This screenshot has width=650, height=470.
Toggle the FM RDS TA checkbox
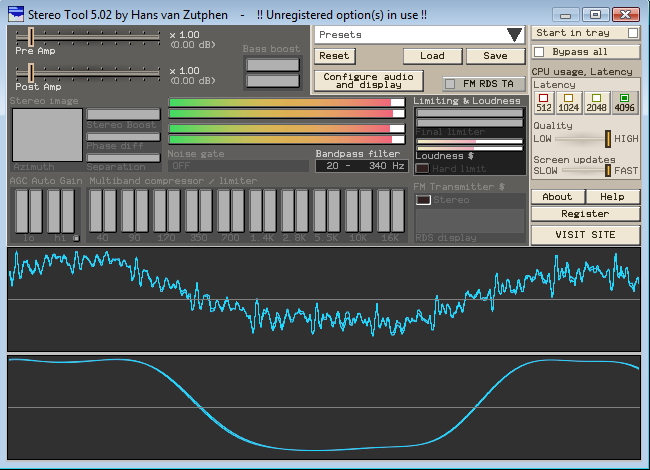pos(450,84)
